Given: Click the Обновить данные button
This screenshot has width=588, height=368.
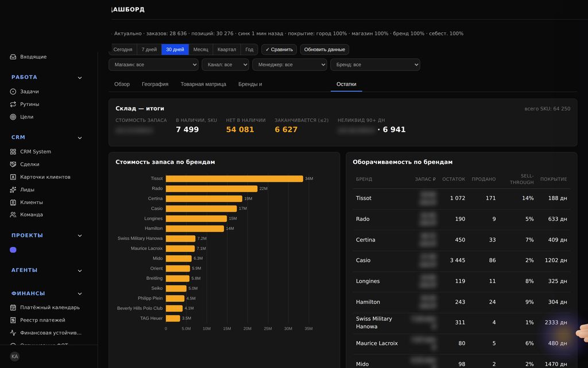Looking at the screenshot, I should click(324, 49).
